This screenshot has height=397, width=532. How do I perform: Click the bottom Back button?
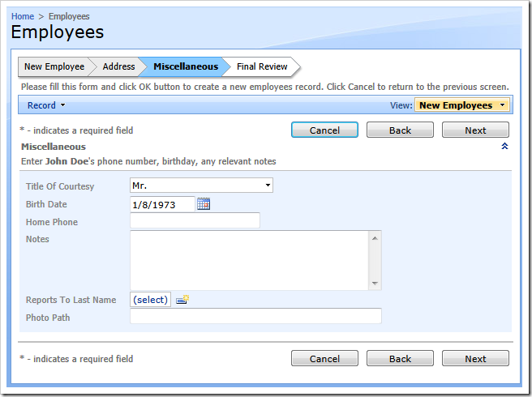[x=400, y=358]
